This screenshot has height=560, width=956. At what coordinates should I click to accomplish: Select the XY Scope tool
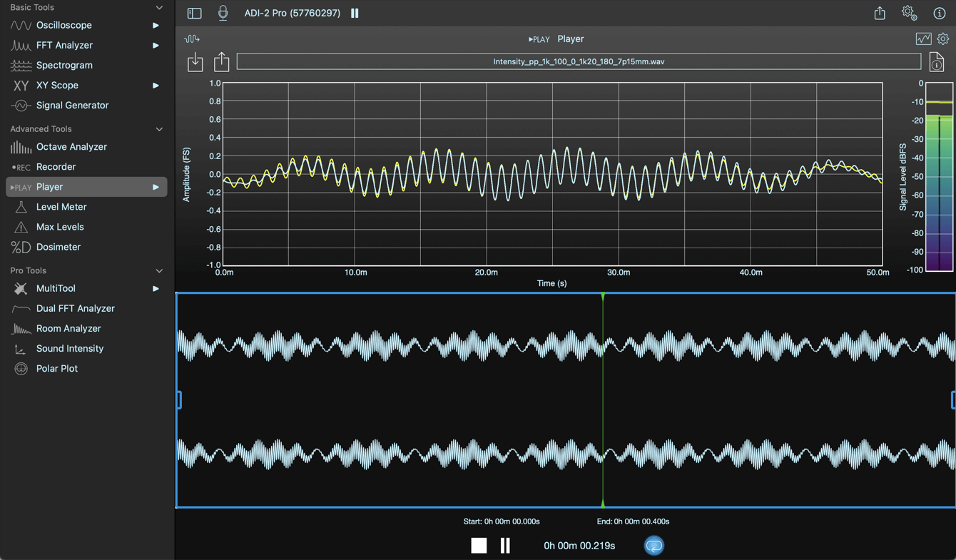pos(57,85)
